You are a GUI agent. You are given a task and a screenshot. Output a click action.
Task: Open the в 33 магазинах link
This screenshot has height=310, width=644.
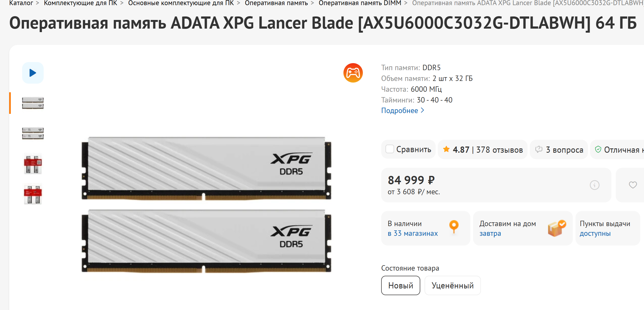413,233
